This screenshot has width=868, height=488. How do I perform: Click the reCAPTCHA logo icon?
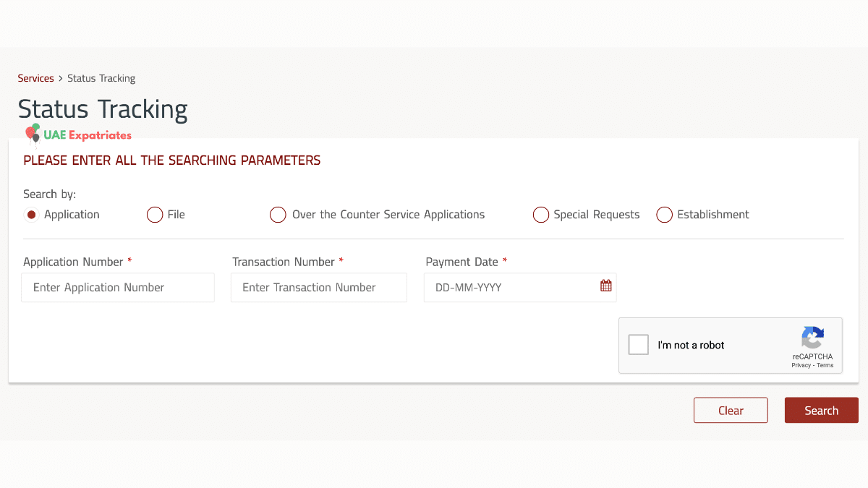(812, 338)
